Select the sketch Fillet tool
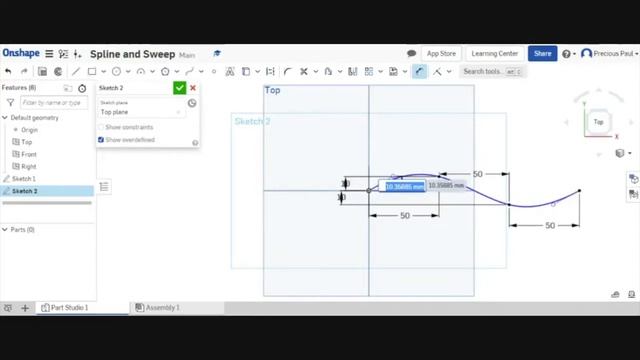The image size is (640, 360). point(287,71)
